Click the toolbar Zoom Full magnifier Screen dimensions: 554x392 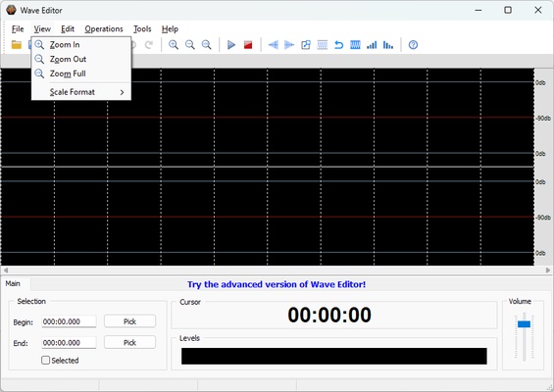[x=206, y=45]
